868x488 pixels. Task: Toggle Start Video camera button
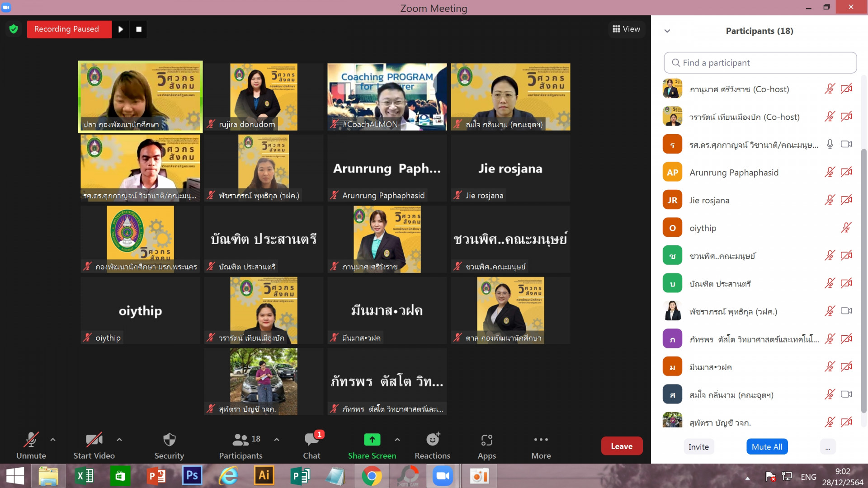point(94,439)
